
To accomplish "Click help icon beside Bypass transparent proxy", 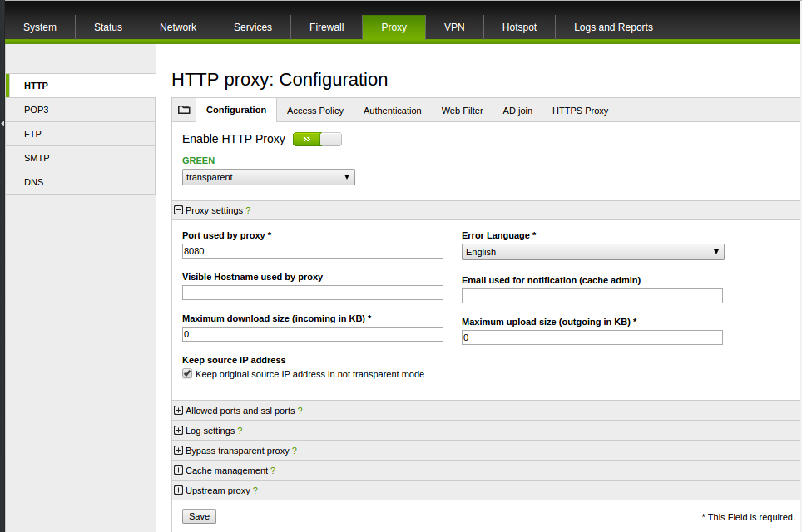I will 295,451.
